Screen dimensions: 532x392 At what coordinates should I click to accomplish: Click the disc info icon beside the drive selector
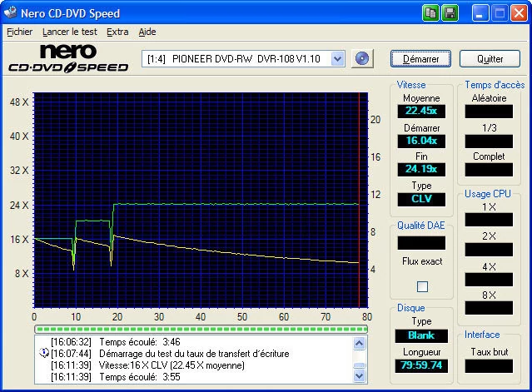point(362,59)
